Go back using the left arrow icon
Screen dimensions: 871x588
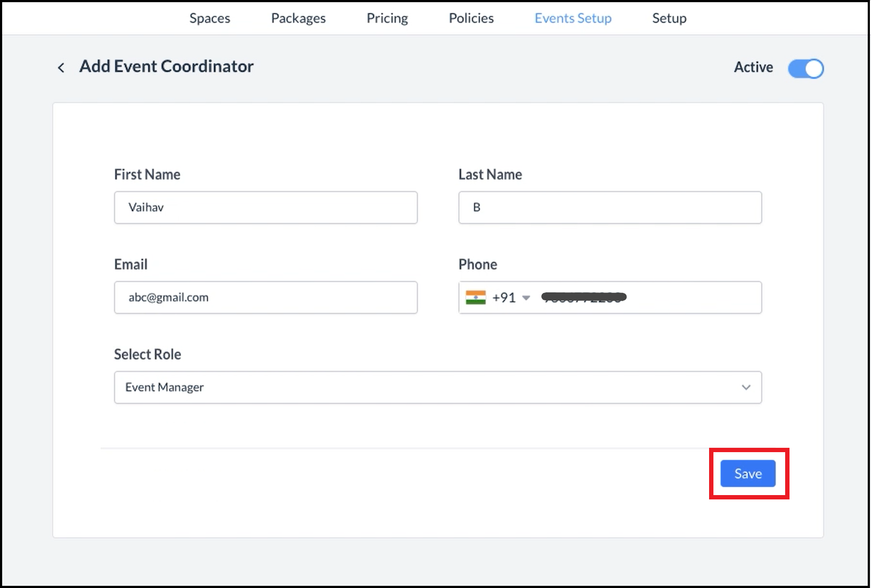(61, 67)
